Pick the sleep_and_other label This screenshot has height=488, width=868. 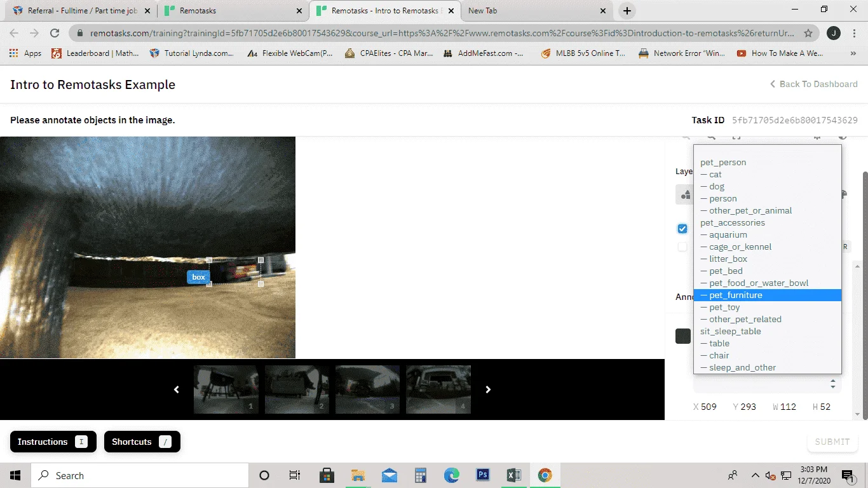pos(768,368)
